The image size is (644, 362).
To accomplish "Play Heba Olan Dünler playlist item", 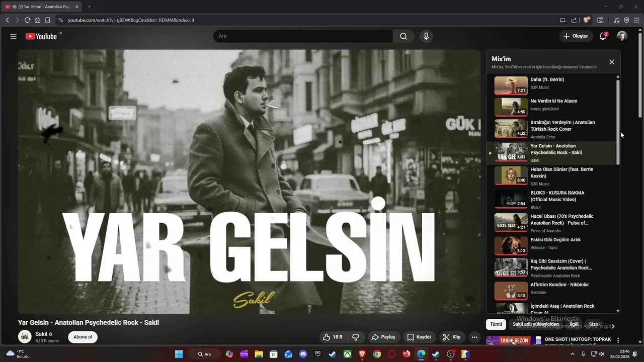I will (x=551, y=176).
